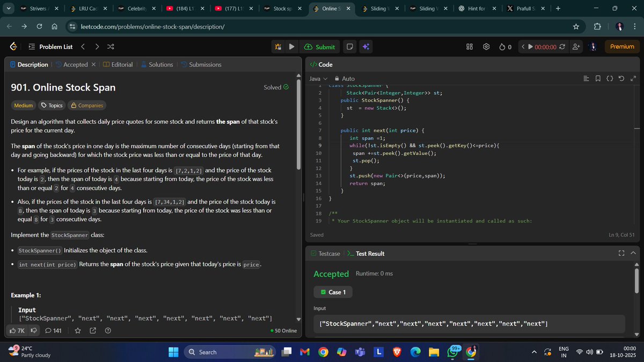Screen dimensions: 644x362
Task: Click the LeetCode logo icon
Action: [13, 47]
